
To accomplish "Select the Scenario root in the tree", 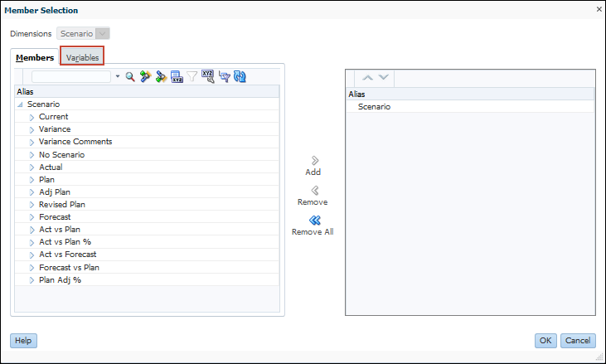I will [x=147, y=104].
